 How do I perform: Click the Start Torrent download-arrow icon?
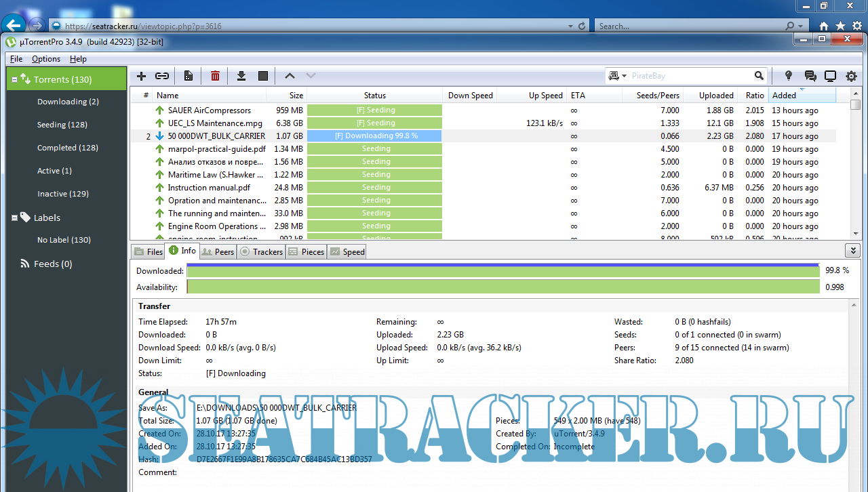coord(241,77)
